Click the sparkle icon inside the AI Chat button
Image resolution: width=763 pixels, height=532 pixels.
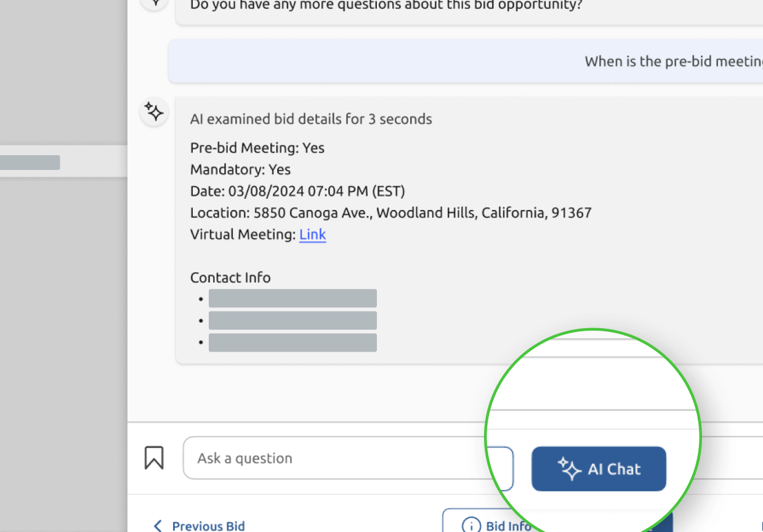coord(570,469)
